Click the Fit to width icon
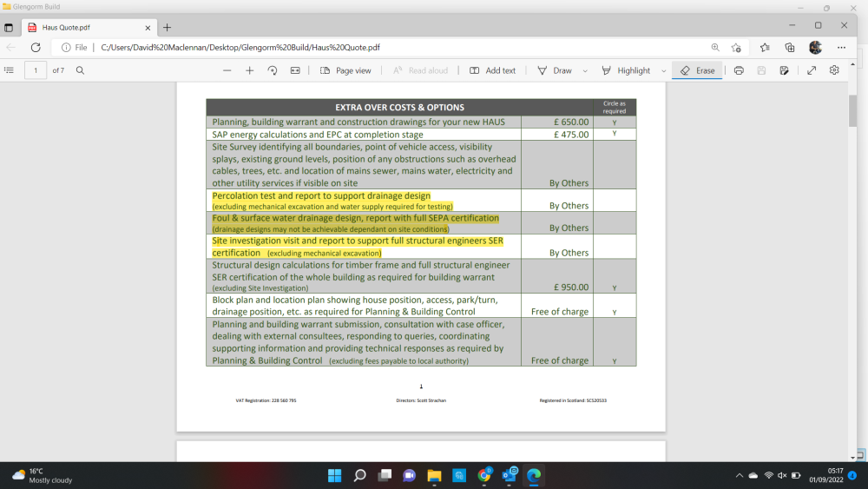 (x=295, y=70)
